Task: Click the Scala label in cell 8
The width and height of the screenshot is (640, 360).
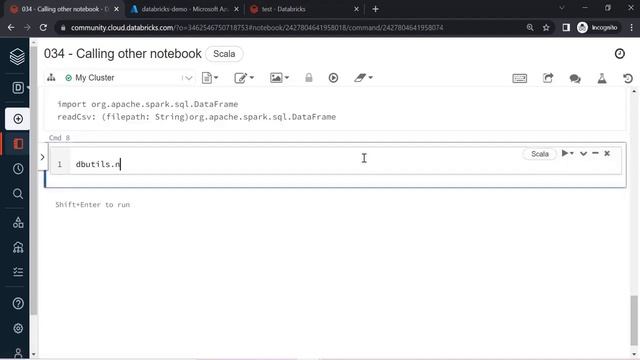Action: tap(540, 154)
